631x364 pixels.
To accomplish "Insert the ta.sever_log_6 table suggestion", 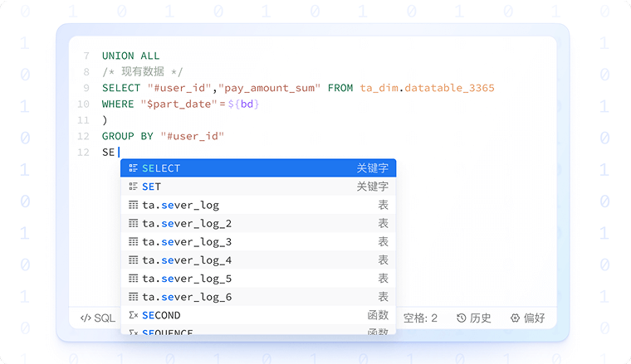I will [187, 297].
